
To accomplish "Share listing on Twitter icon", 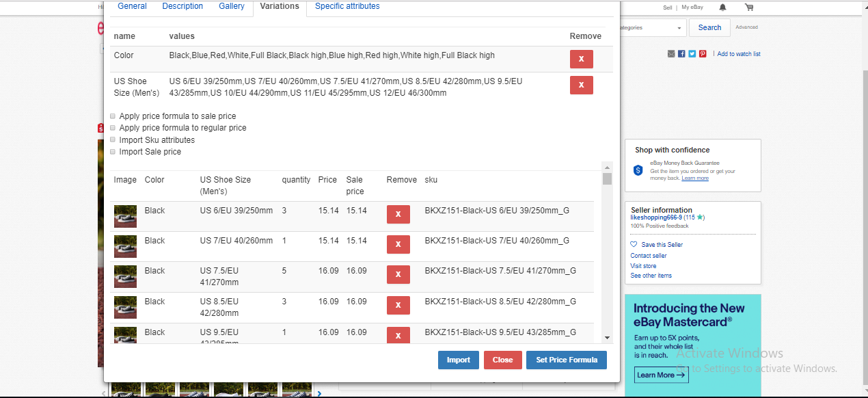I will tap(692, 54).
